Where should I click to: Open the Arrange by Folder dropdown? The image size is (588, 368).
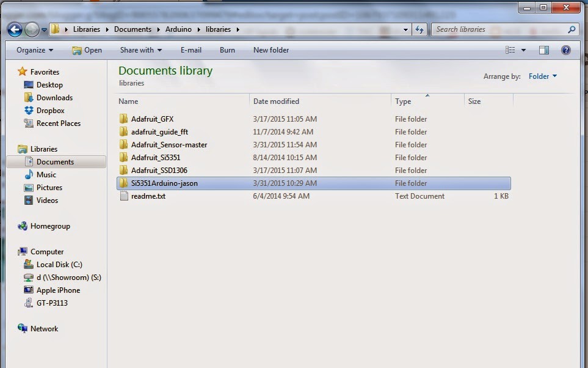pyautogui.click(x=543, y=76)
